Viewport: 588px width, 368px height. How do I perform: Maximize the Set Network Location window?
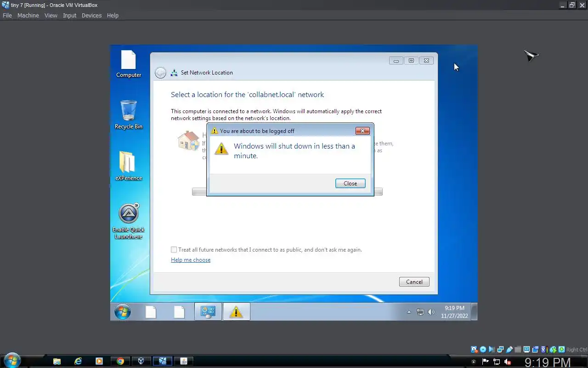(x=411, y=60)
